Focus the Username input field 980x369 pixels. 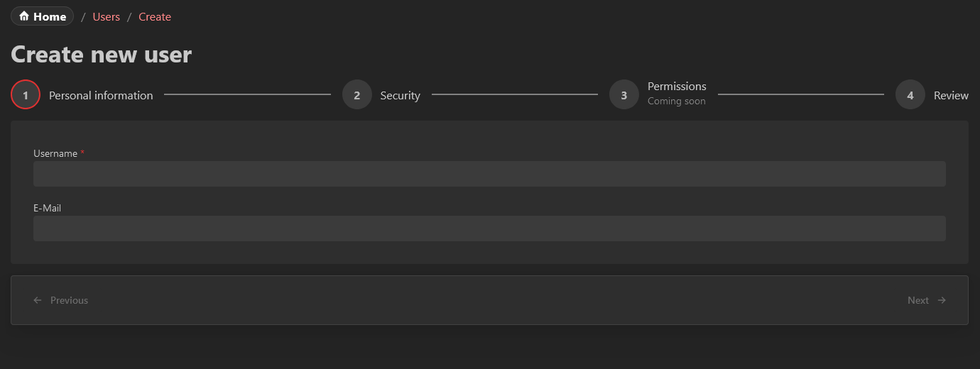click(x=489, y=174)
